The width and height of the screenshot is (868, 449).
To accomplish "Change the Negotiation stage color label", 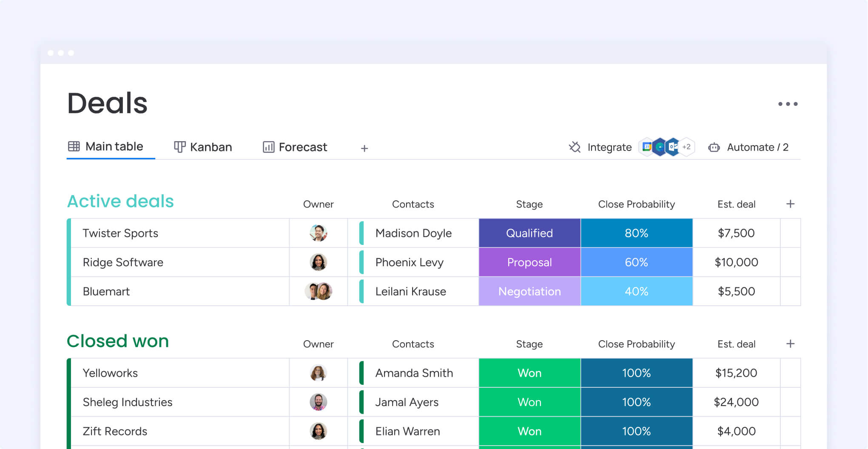I will pyautogui.click(x=529, y=291).
